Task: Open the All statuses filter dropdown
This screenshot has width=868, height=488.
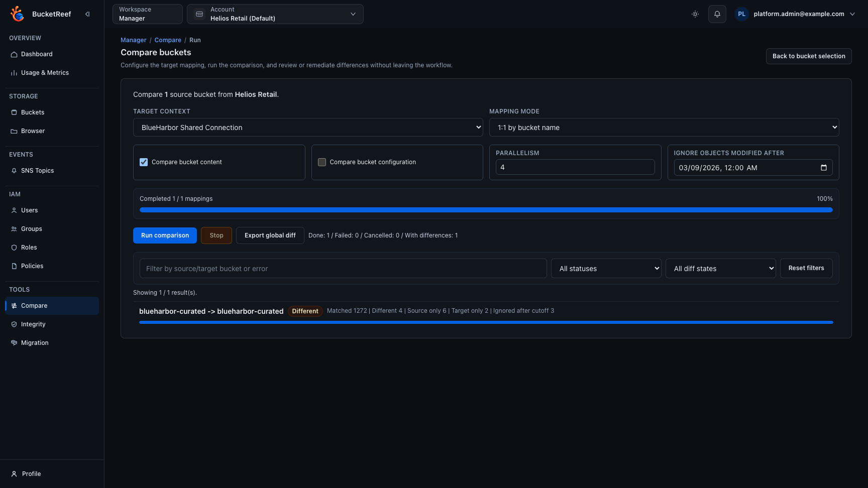Action: click(606, 269)
